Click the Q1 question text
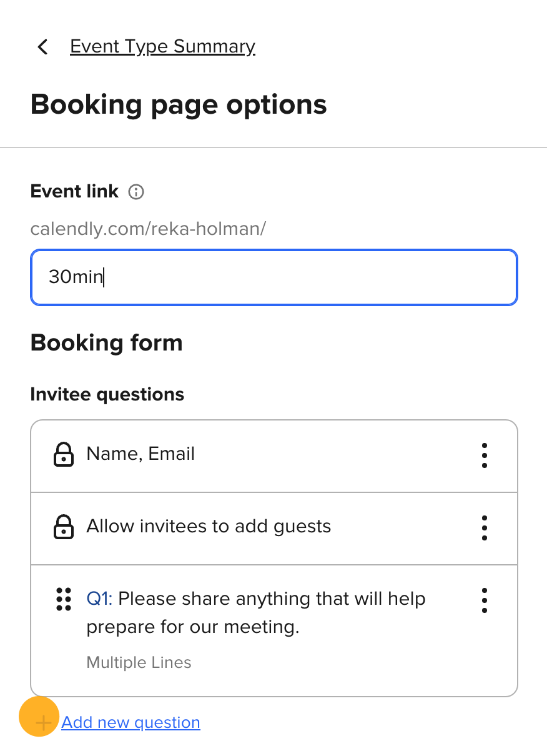547x756 pixels. point(256,612)
